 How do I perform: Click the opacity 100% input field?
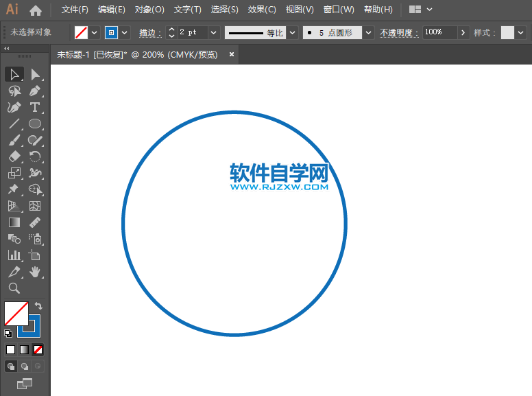[x=439, y=32]
